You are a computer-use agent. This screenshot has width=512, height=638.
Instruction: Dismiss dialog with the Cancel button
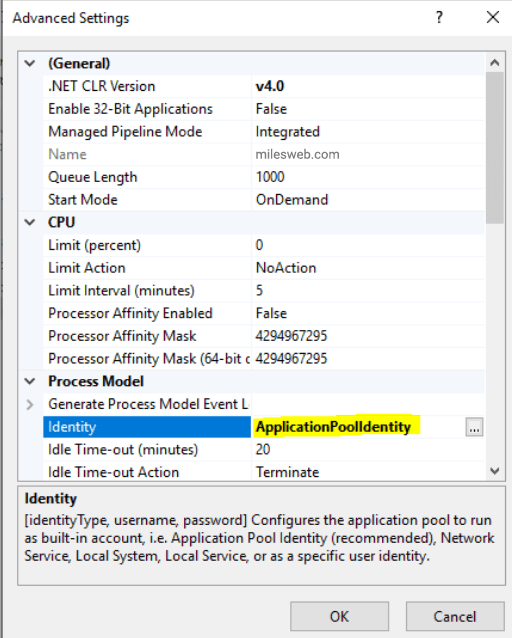(x=455, y=616)
